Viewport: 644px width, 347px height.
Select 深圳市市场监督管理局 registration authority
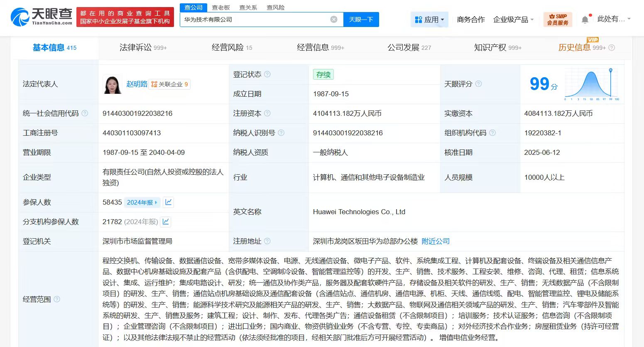[x=137, y=241]
